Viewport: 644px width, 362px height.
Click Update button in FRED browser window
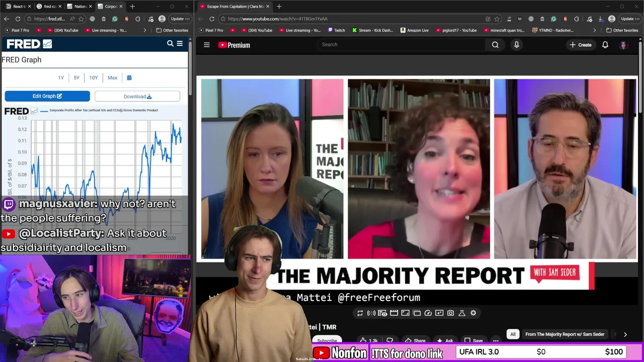tap(180, 19)
